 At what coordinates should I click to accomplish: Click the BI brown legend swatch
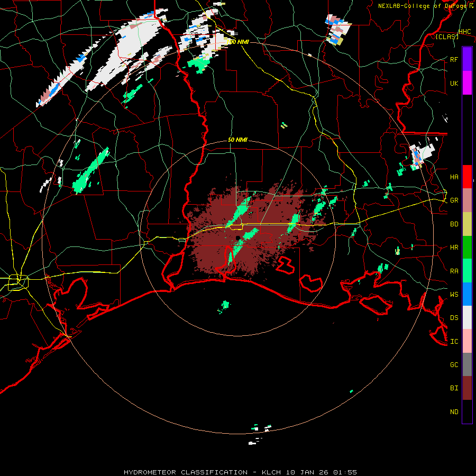(467, 388)
